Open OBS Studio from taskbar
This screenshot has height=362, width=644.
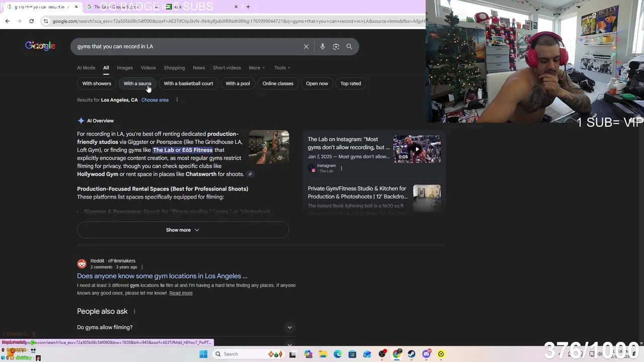point(382,354)
